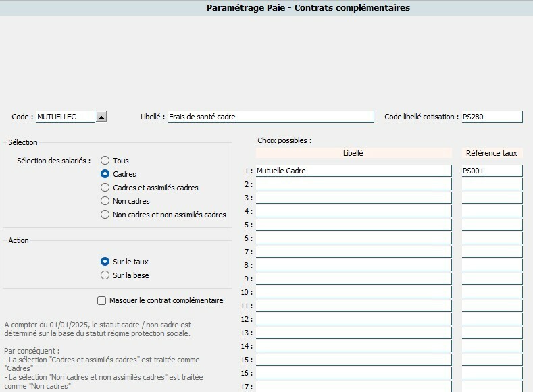The image size is (533, 392).
Task: Click the Libellé column header
Action: tap(354, 153)
